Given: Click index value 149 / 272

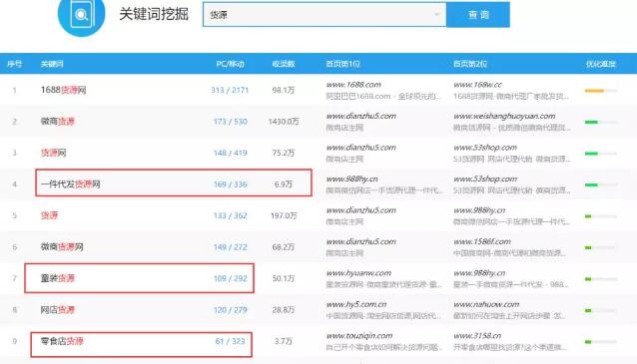Looking at the screenshot, I should 230,246.
